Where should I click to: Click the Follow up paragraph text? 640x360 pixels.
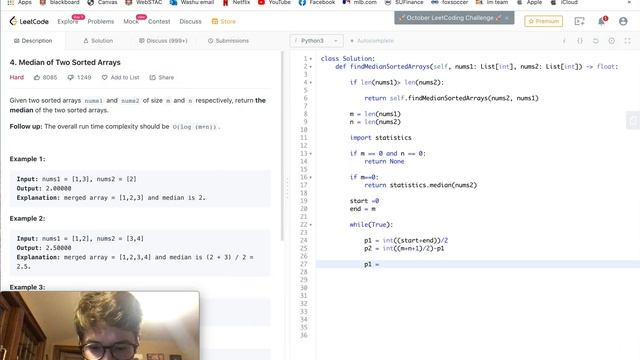click(x=115, y=127)
